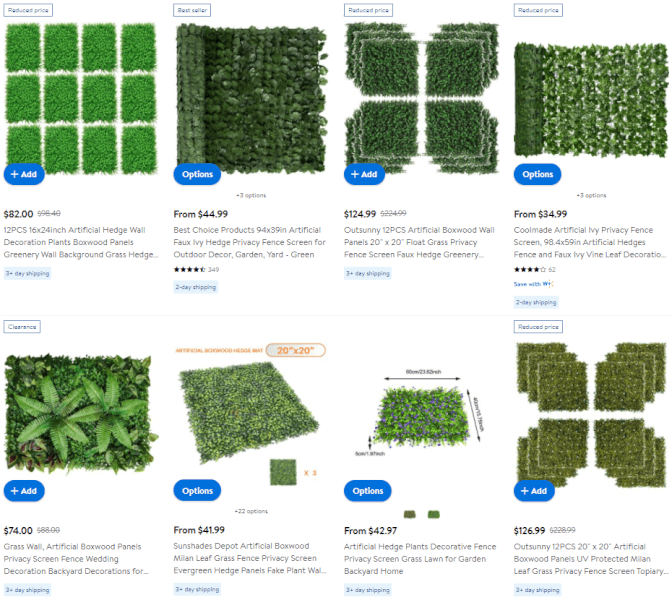The height and width of the screenshot is (600, 672).
Task: Open Coolmade Artificial Ivy Privacy Fence title
Action: (590, 242)
